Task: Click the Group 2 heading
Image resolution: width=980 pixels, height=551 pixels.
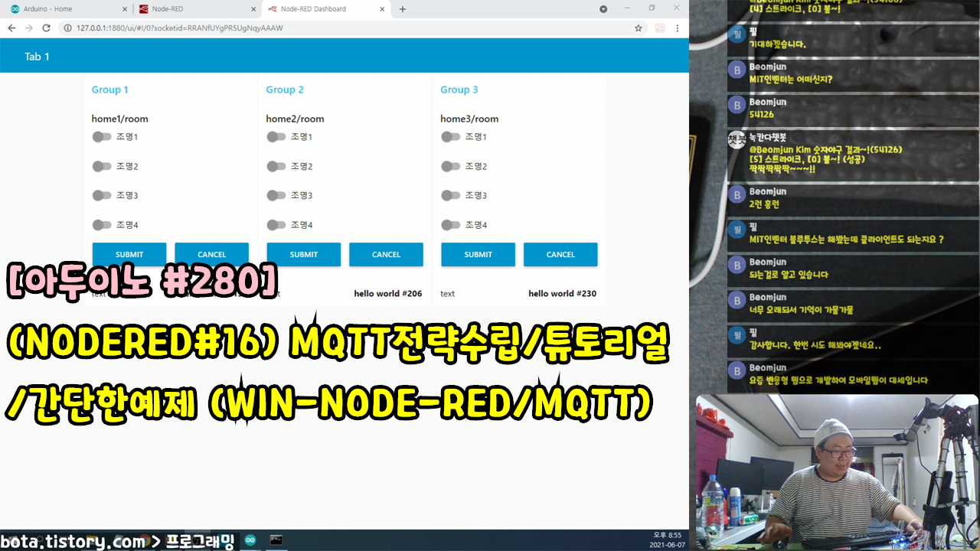Action: [x=284, y=90]
